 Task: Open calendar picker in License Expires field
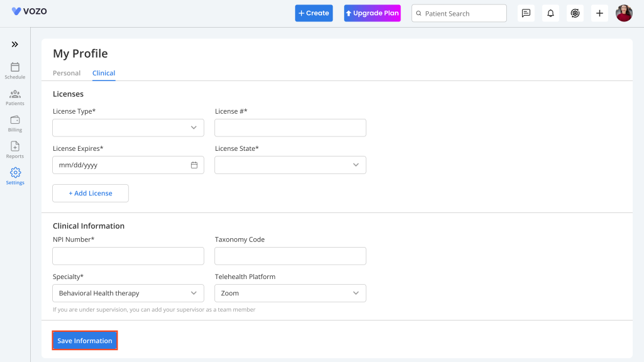[194, 165]
